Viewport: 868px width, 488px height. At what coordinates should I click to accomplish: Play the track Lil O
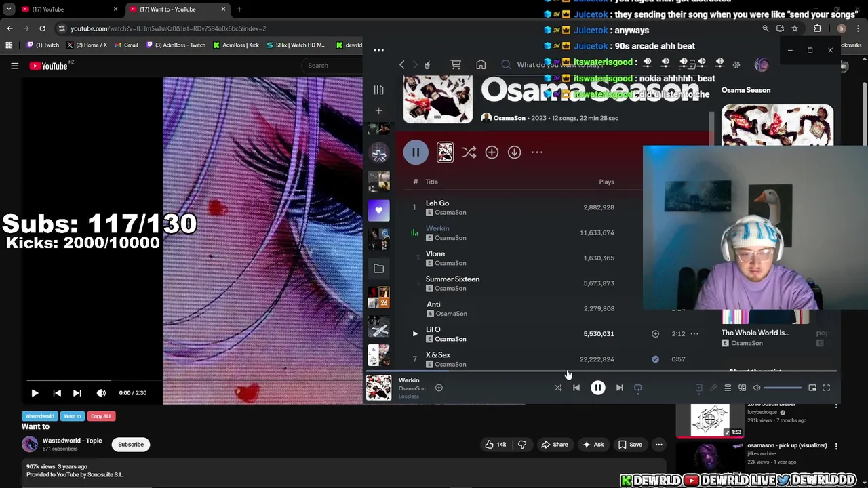[x=414, y=334]
